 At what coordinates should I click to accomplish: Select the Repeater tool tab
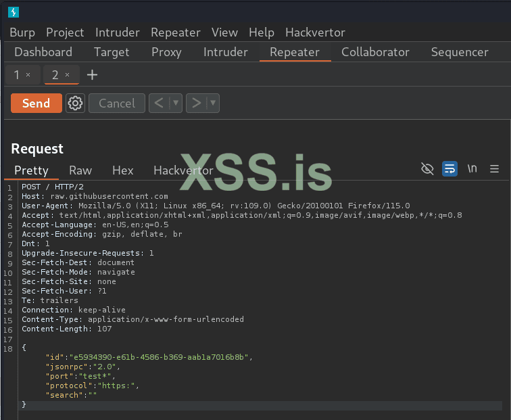point(295,52)
